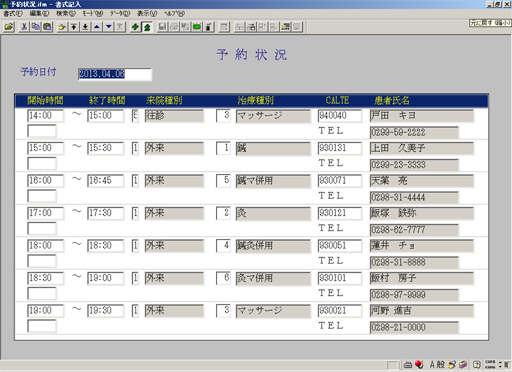Click phone number 0299-59-2222
Image resolution: width=512 pixels, height=372 pixels.
coord(414,132)
